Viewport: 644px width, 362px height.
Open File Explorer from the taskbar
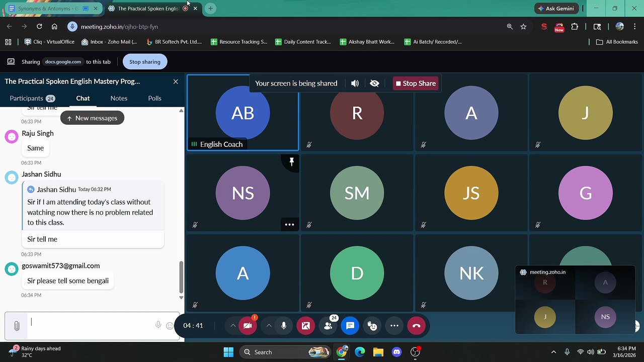[378, 352]
